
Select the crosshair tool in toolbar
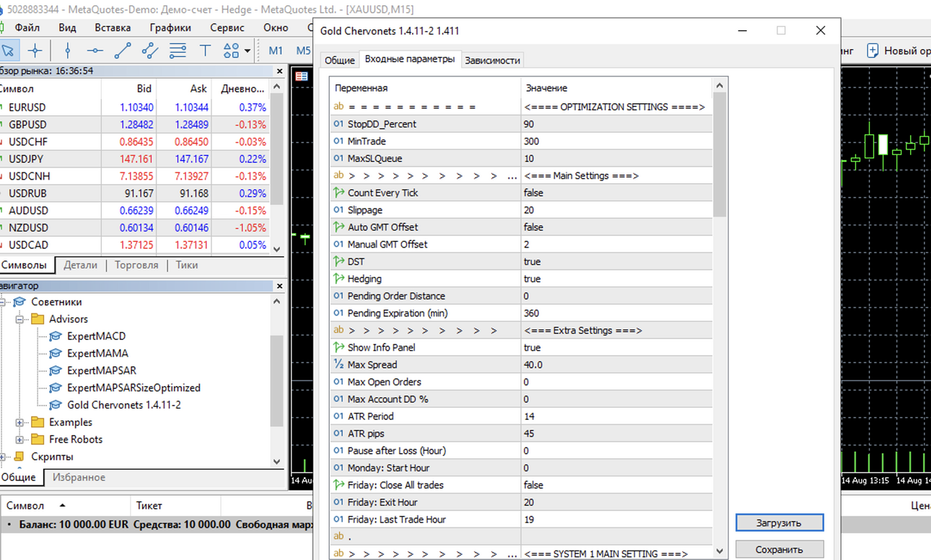point(35,51)
